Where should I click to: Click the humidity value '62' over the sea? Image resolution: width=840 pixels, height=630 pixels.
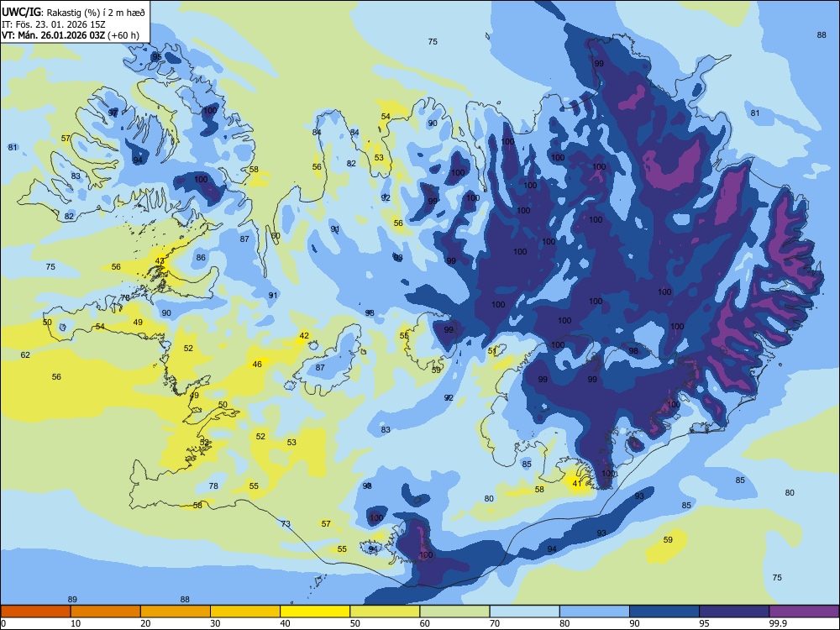26,354
